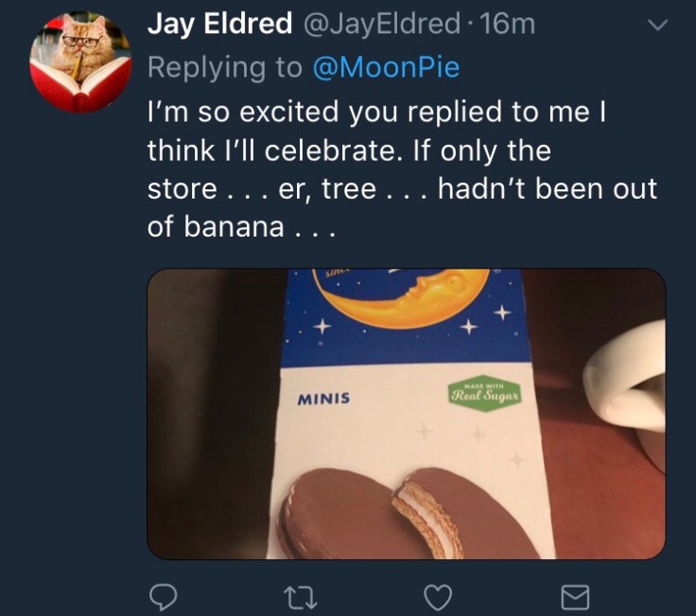Reply to Jay Eldred's tweet
The height and width of the screenshot is (616, 696).
point(165,595)
